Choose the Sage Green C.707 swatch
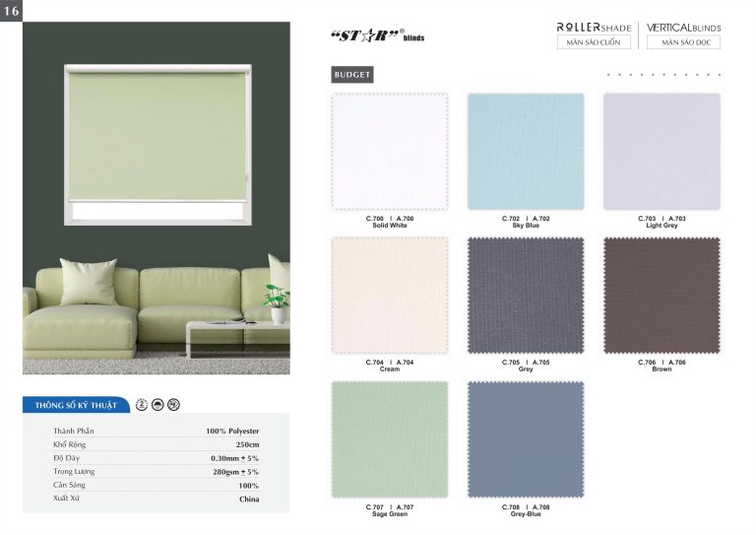 [x=390, y=439]
